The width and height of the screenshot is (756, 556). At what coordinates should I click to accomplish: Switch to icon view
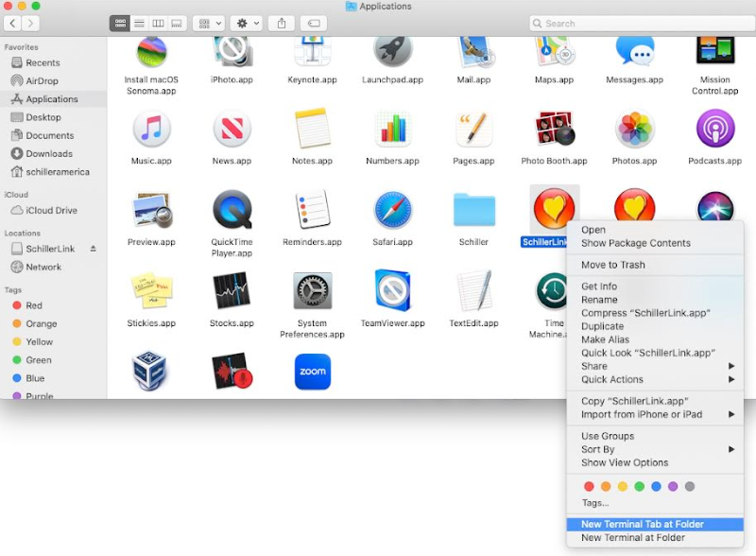pyautogui.click(x=120, y=23)
